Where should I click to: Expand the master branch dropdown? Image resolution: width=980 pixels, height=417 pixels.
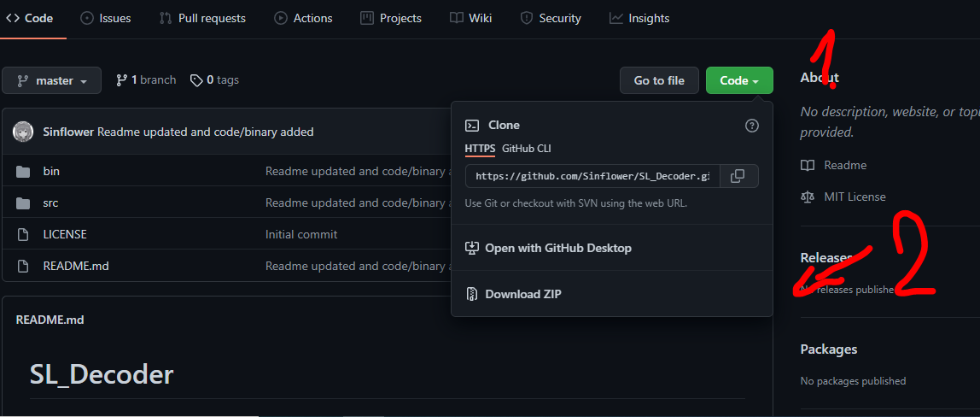click(51, 80)
